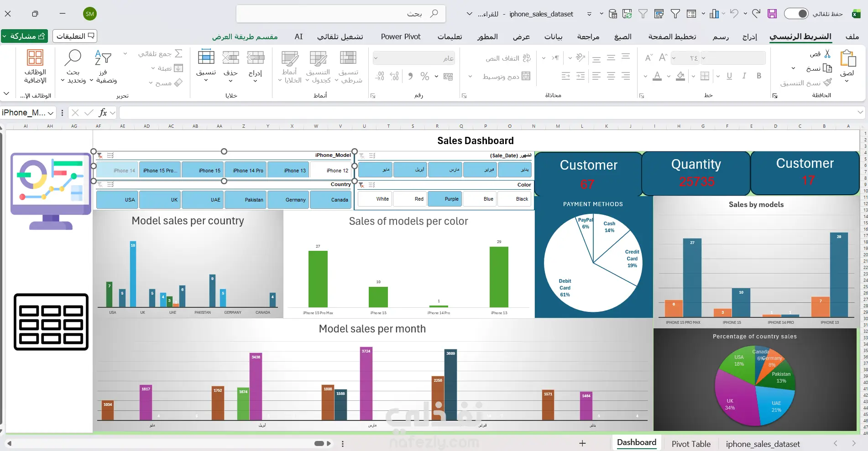
Task: Toggle the AutoSave (حفظ تلقائي) switch
Action: [x=796, y=14]
